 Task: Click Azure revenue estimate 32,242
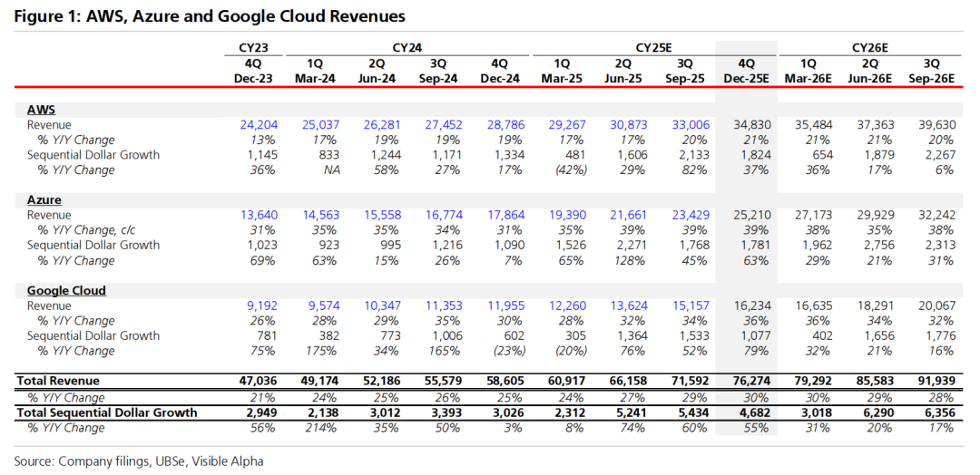[937, 216]
